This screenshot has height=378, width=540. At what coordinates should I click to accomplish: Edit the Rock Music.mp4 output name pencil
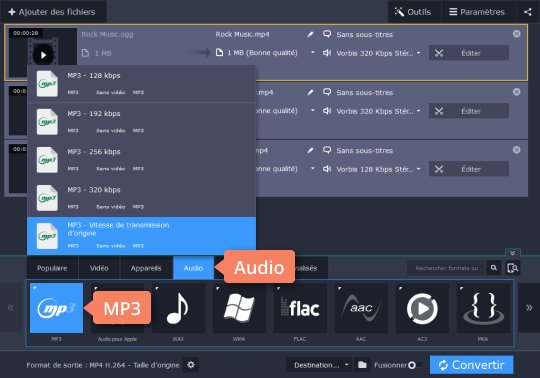click(x=310, y=34)
